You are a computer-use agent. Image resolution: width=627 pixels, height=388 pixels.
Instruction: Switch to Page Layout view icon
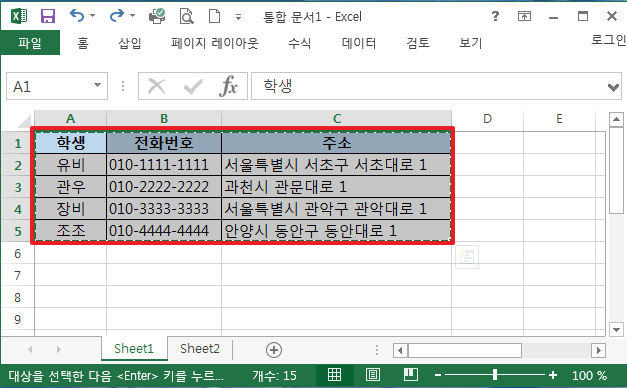(373, 375)
